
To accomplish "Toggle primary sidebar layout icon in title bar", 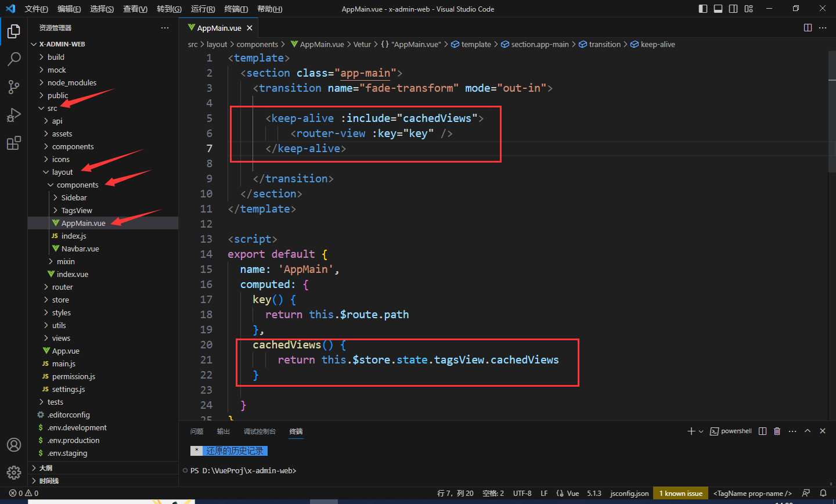I will pos(703,9).
